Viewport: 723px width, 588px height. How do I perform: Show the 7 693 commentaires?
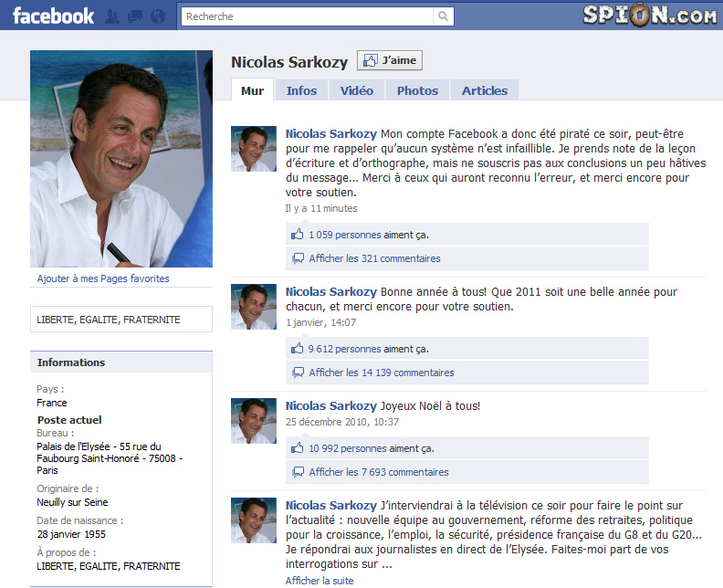[379, 472]
